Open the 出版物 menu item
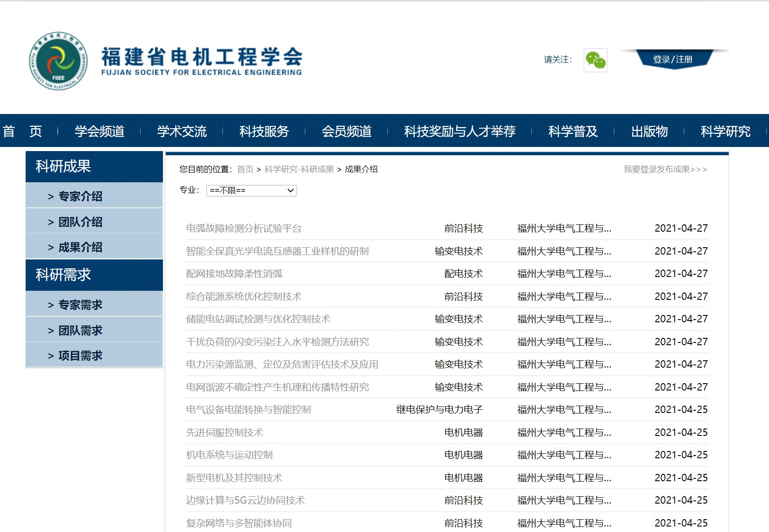This screenshot has width=769, height=532. click(x=649, y=131)
